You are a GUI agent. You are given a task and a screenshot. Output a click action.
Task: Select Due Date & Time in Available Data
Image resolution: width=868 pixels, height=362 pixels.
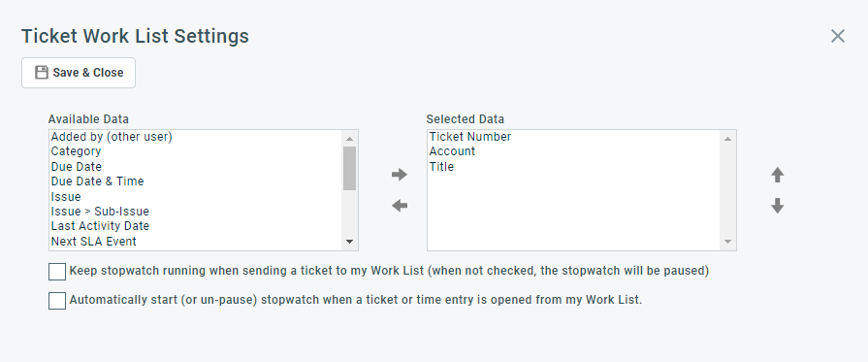click(196, 181)
